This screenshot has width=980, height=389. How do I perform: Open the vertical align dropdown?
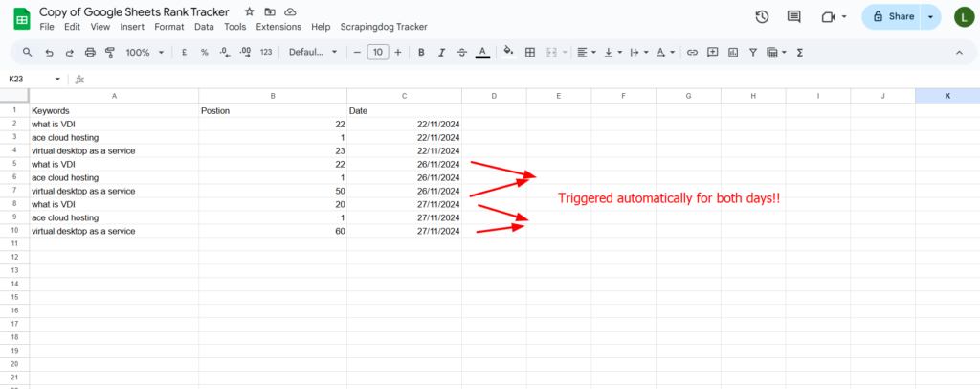click(x=612, y=53)
